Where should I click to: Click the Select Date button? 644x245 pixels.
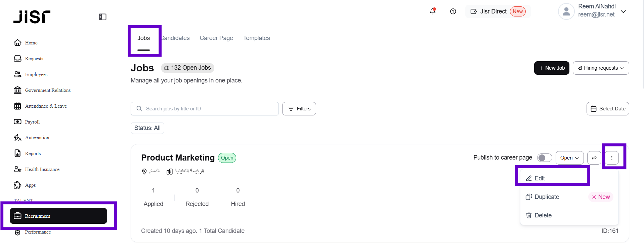608,109
